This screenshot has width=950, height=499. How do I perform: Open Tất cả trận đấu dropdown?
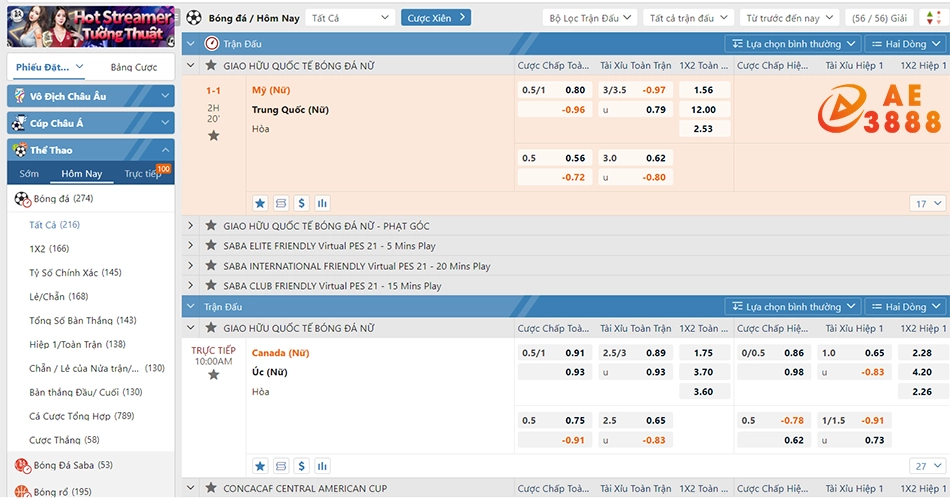coord(688,18)
